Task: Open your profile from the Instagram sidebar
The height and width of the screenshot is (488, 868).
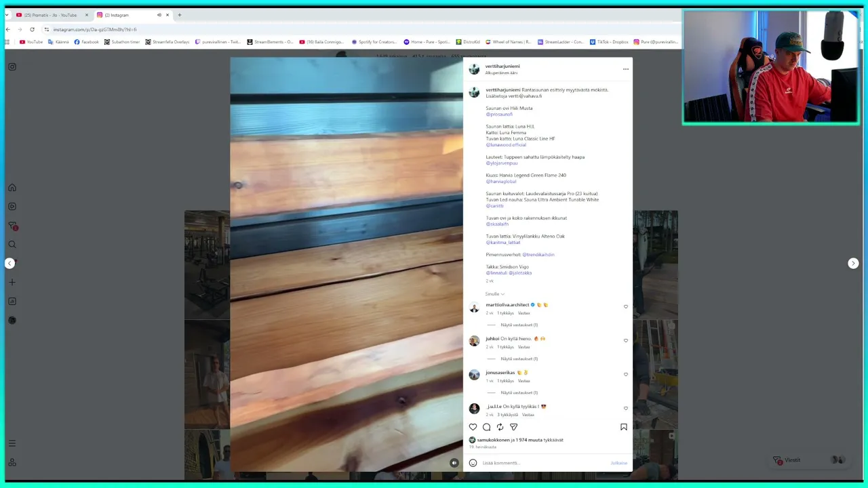Action: 12,320
